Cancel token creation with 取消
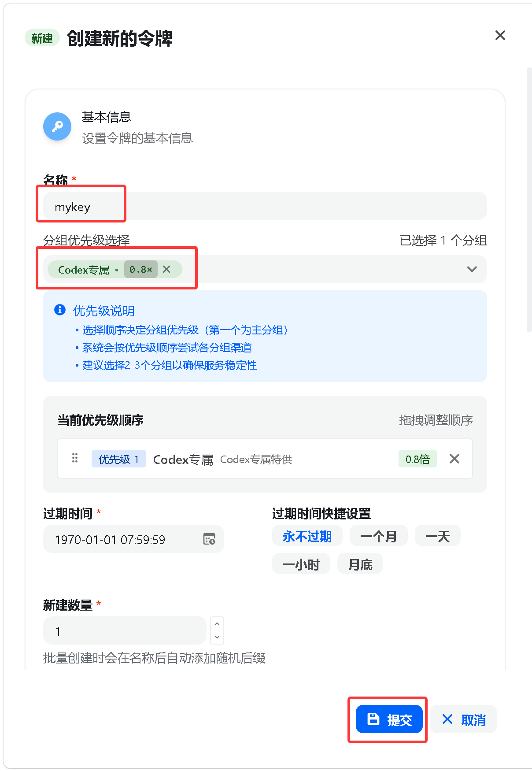The width and height of the screenshot is (532, 771). tap(463, 719)
